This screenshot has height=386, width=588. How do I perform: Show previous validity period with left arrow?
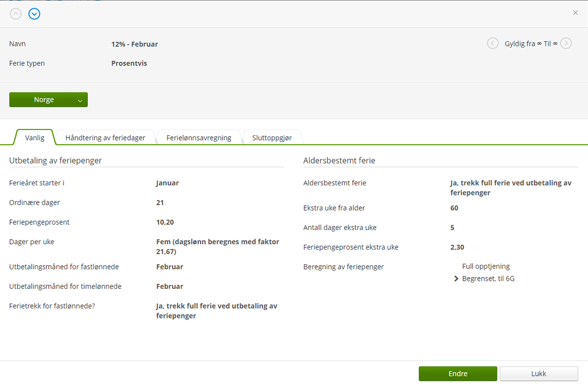(493, 44)
